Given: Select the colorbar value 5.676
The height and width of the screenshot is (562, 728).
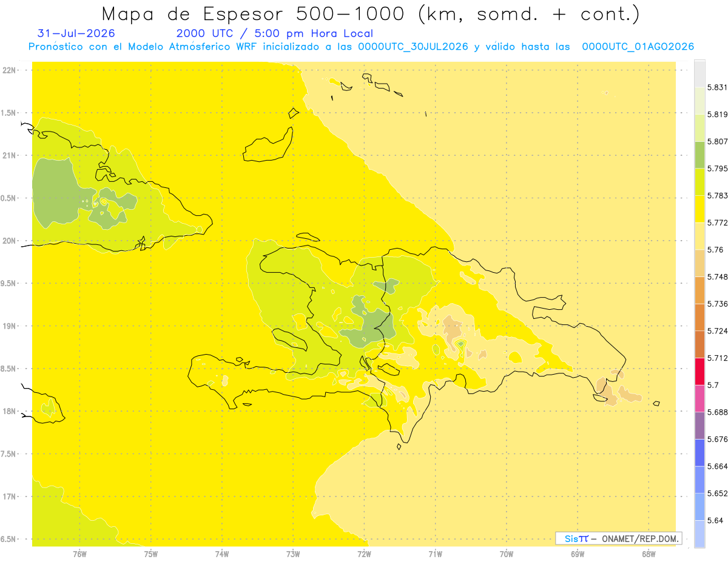Looking at the screenshot, I should pos(717,439).
